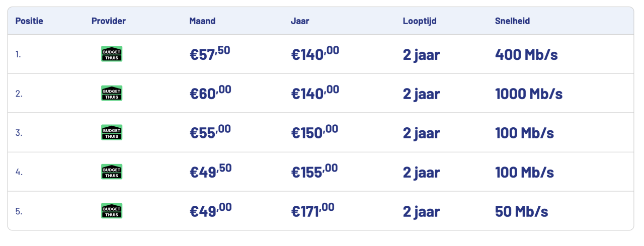The width and height of the screenshot is (644, 246).
Task: Click position number 5 in the table
Action: [19, 211]
